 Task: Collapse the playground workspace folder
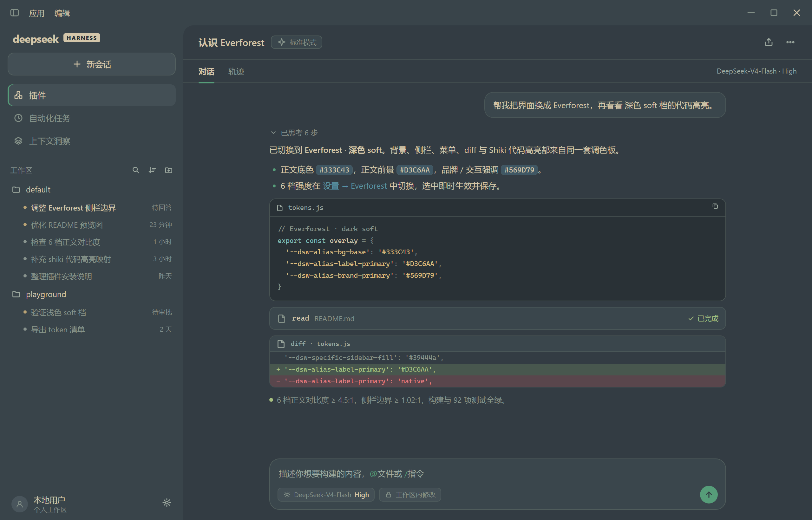(x=92, y=295)
